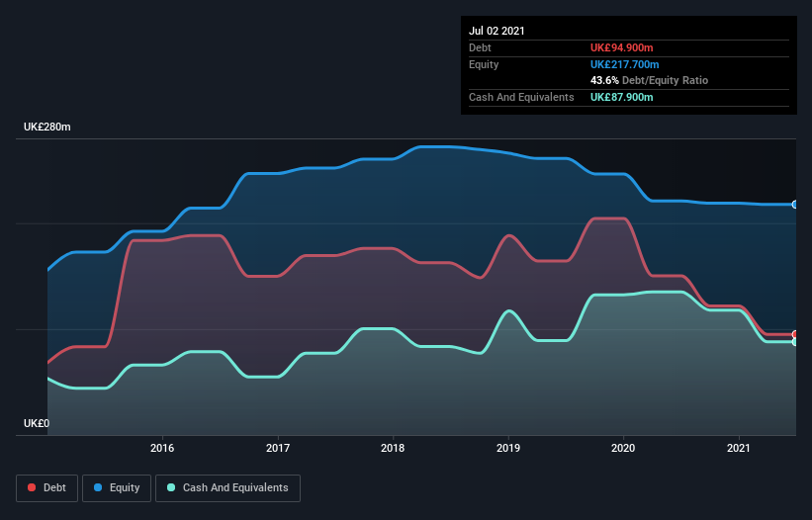Click the 43.6% Debt/Equity Ratio text

(x=650, y=80)
